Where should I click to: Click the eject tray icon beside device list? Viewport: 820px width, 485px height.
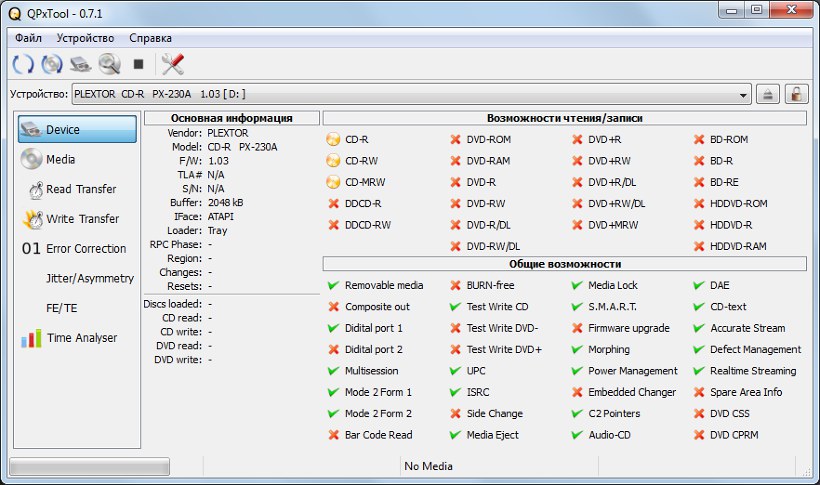[768, 94]
